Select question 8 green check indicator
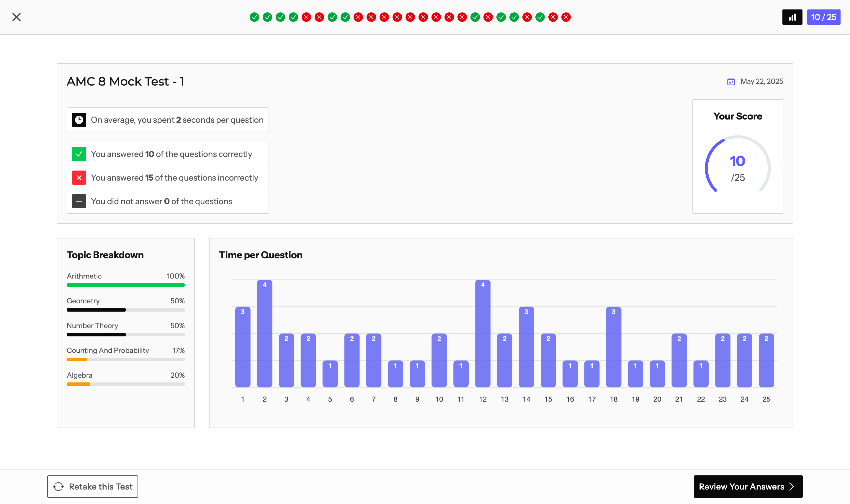850x504 pixels. [x=345, y=17]
